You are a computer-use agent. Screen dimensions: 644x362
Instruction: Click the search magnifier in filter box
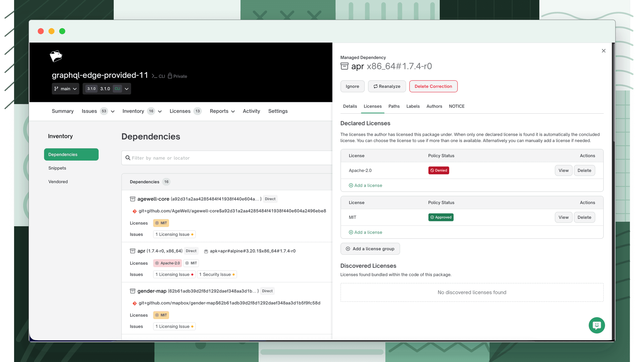(x=128, y=158)
